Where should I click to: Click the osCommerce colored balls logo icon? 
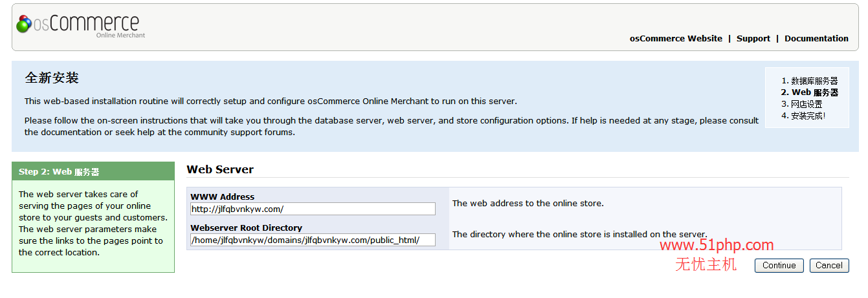click(24, 24)
